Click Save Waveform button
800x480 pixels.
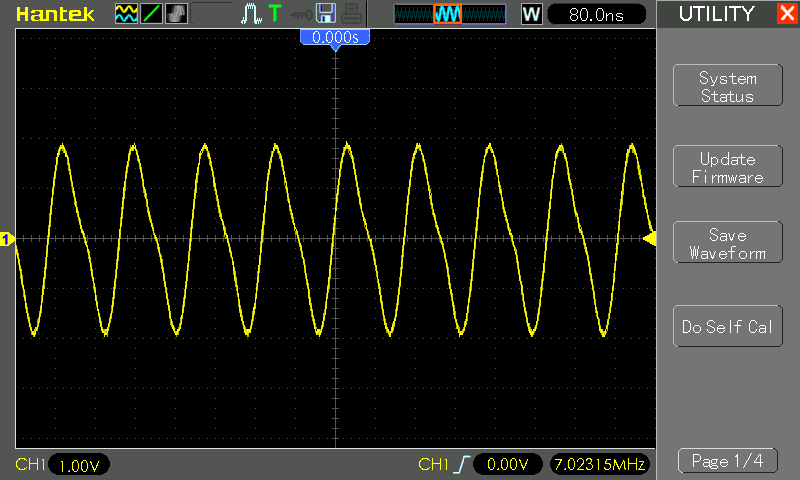coord(728,242)
